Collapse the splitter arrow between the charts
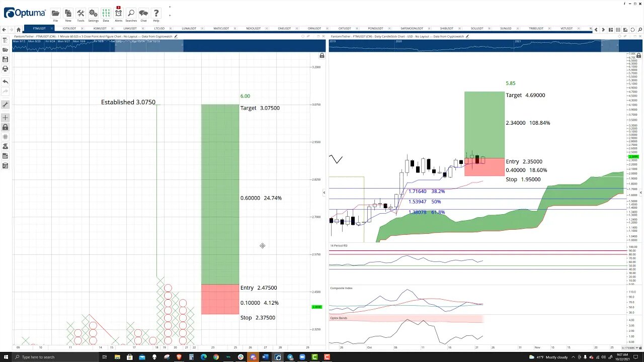The image size is (644, 362). [324, 193]
